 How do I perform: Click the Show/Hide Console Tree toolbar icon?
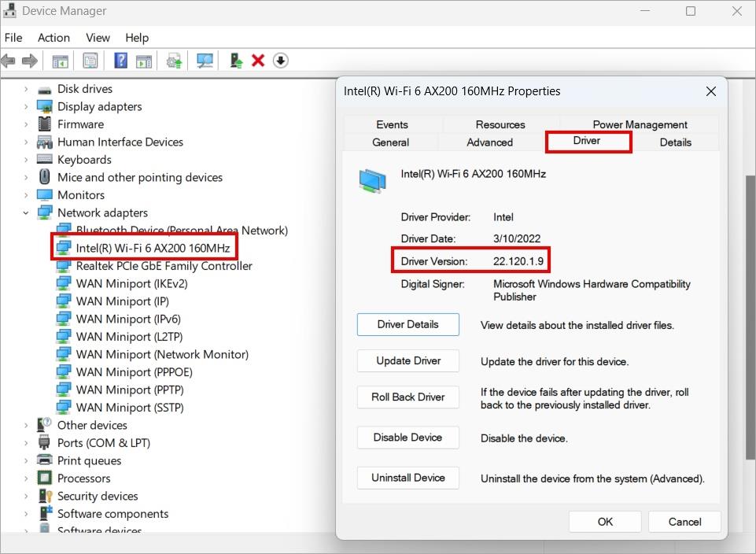coord(61,61)
